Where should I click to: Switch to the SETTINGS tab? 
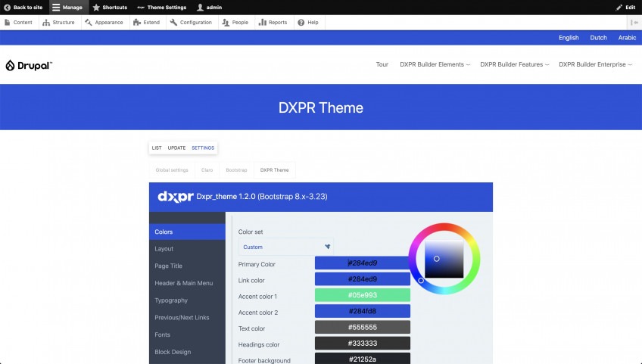[x=203, y=148]
